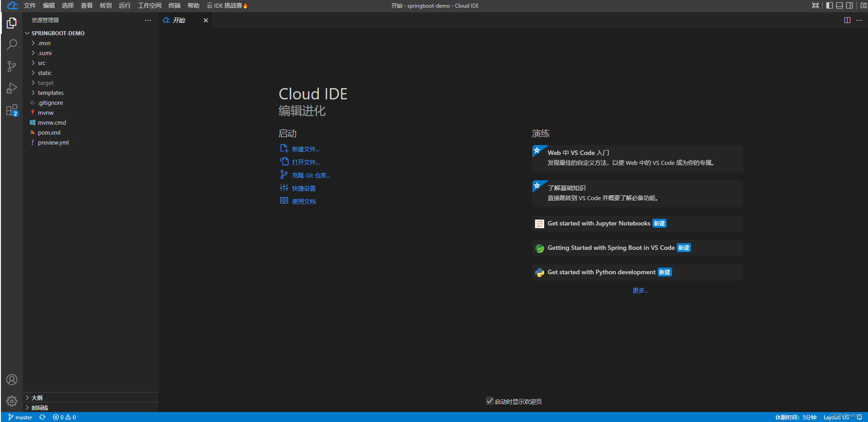Viewport: 868px width, 422px height.
Task: Expand the target folder
Action: 90,83
